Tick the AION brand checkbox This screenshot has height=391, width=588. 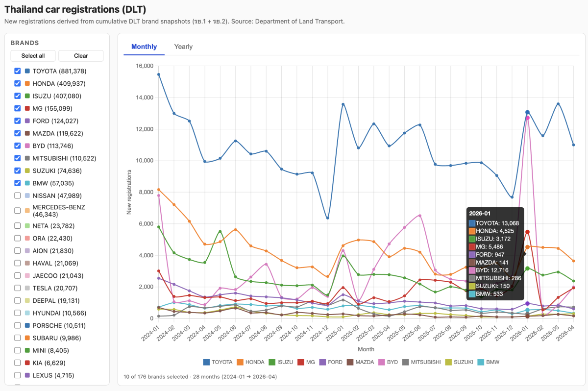(x=18, y=251)
